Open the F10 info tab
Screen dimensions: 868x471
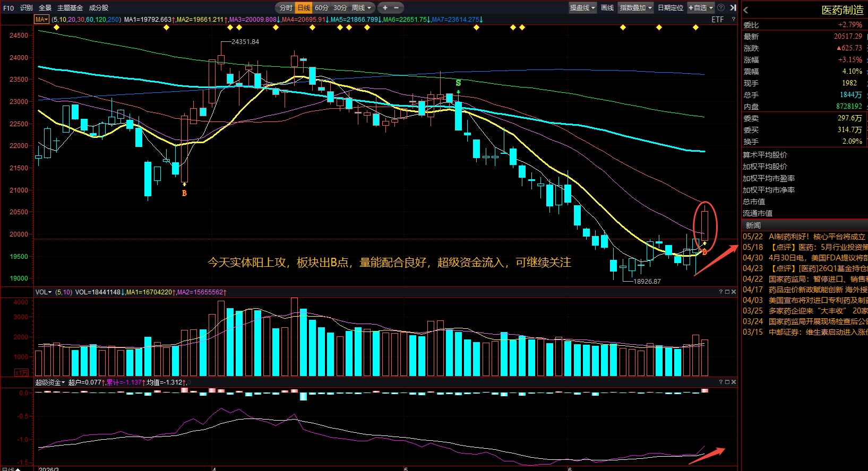coord(8,8)
